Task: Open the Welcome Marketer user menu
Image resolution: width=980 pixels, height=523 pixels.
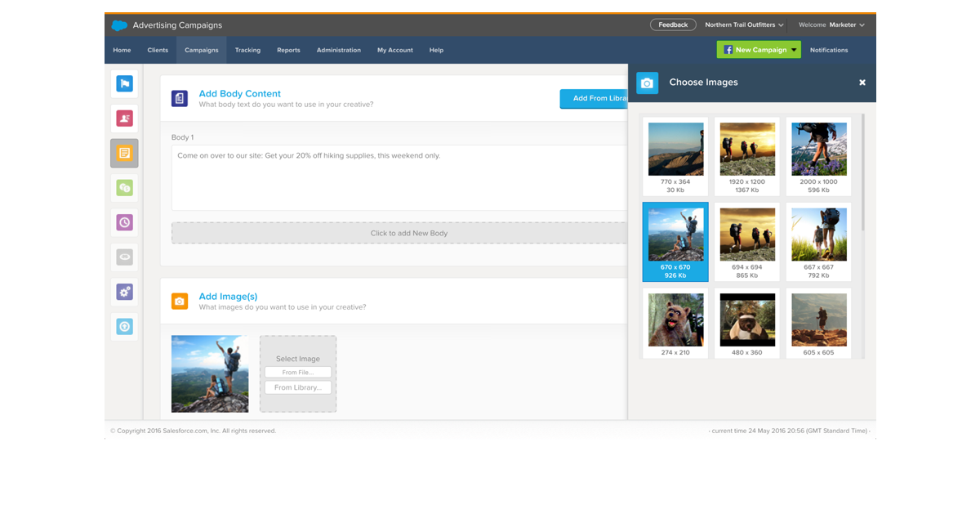Action: coord(831,25)
